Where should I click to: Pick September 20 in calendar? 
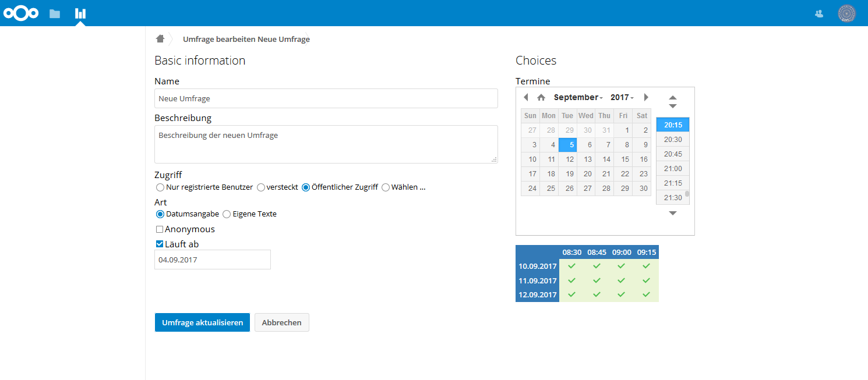coord(587,173)
